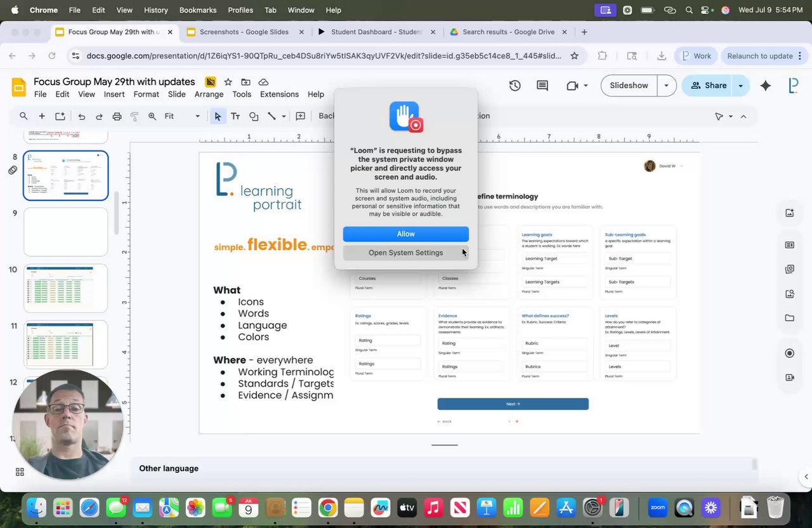
Task: Click the Chrome extensions puzzle icon
Action: click(602, 56)
